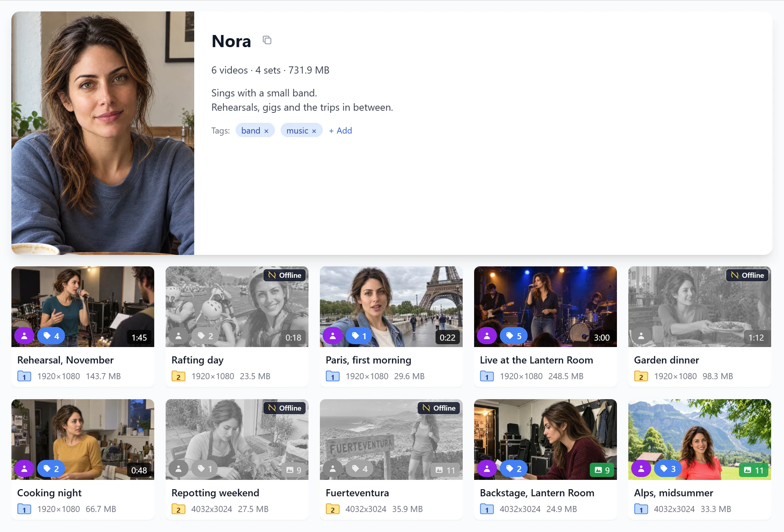
Task: Open the Repotting weekend title
Action: [x=215, y=493]
